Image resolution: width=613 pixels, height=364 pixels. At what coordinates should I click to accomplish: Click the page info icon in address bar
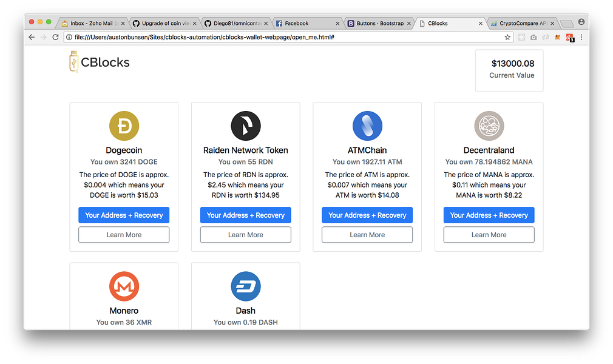coord(69,37)
